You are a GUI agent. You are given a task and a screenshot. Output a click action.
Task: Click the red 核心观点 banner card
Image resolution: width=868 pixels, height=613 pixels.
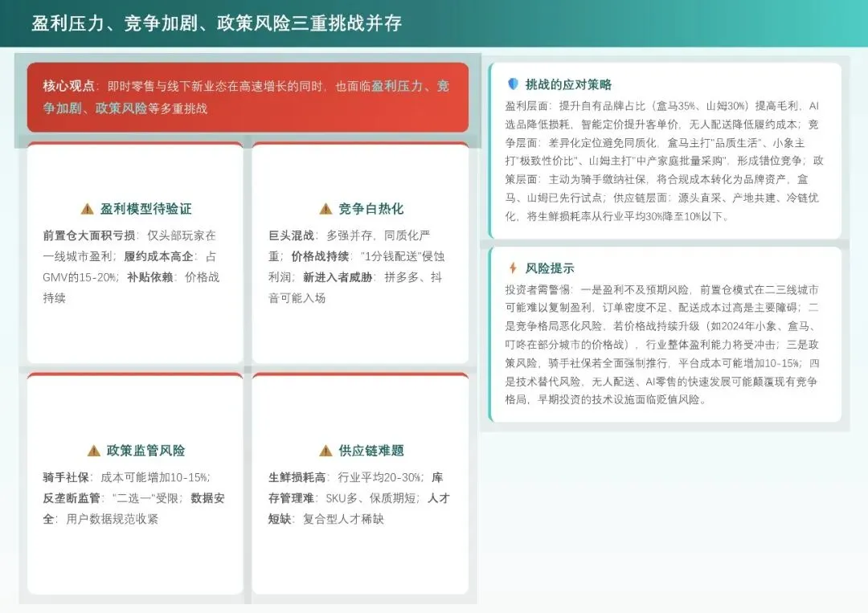(x=248, y=97)
